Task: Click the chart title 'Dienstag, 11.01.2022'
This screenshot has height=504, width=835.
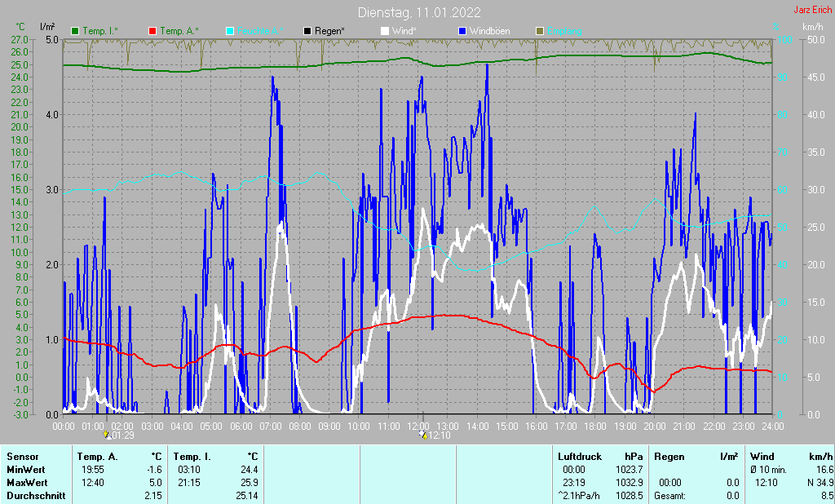Action: [x=419, y=12]
